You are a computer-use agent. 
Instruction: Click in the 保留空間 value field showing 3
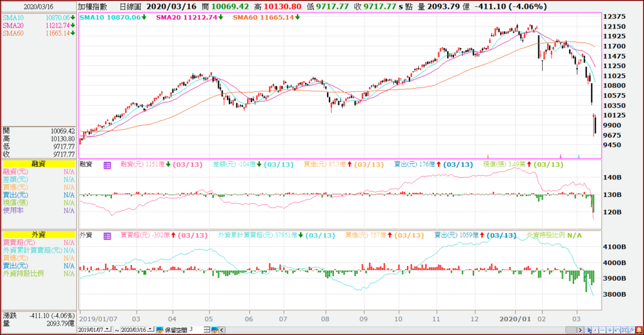196,330
